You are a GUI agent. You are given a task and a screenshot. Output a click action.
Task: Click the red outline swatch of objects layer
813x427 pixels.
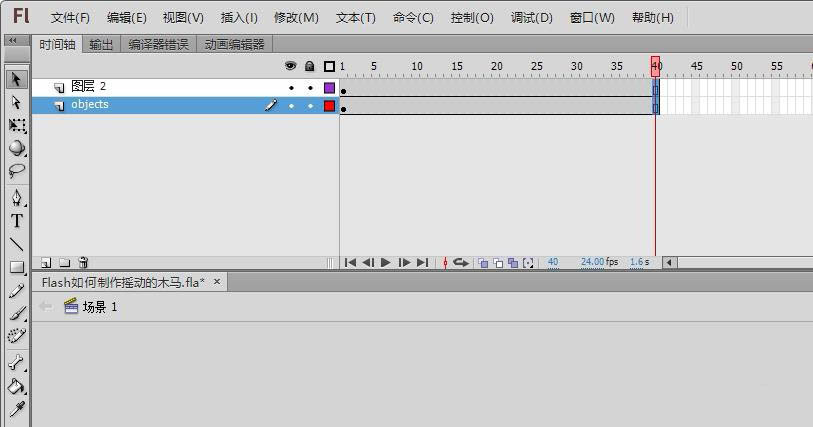[329, 106]
